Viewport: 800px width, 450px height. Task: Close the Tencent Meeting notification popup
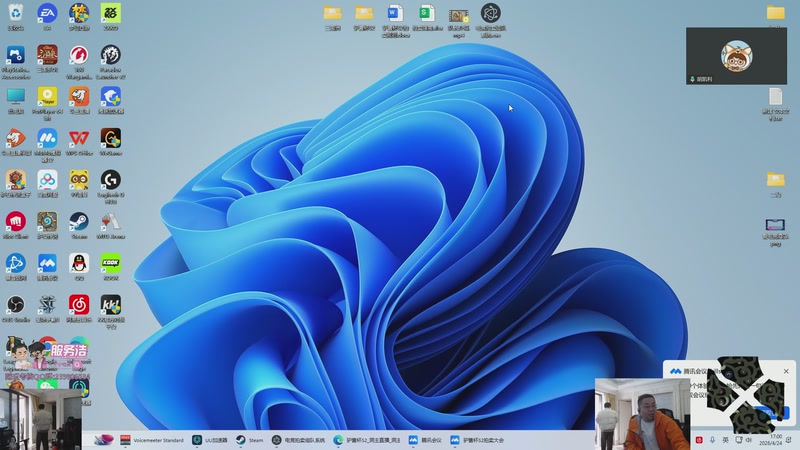pyautogui.click(x=786, y=371)
